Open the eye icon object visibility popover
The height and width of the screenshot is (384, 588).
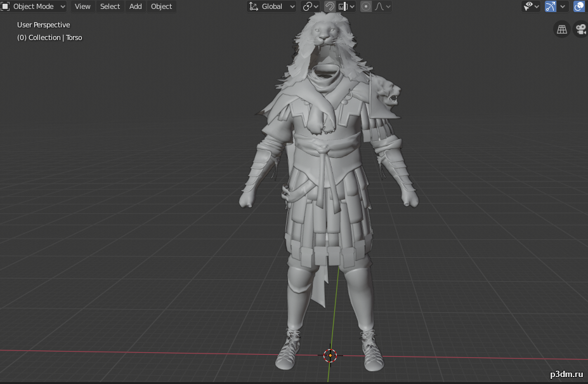click(530, 6)
